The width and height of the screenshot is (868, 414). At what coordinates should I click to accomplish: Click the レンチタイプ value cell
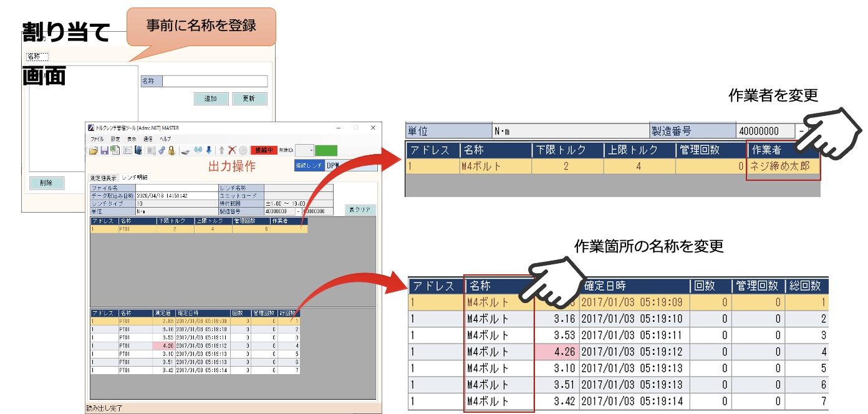176,203
